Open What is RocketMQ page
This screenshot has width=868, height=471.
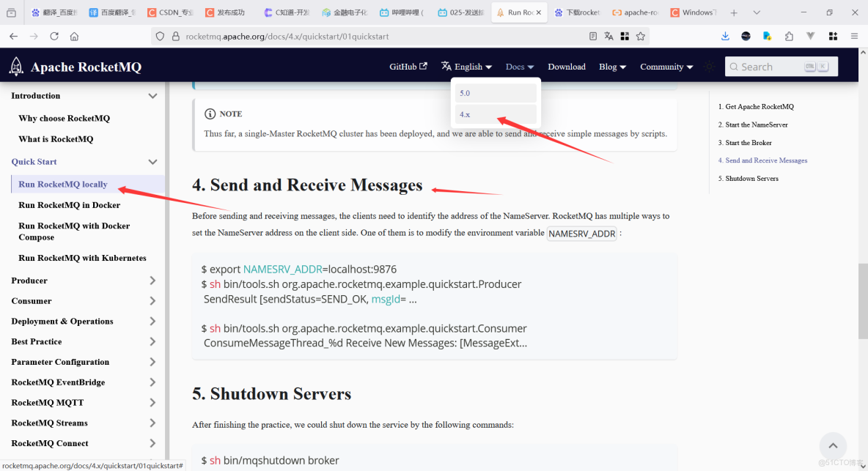pos(56,139)
